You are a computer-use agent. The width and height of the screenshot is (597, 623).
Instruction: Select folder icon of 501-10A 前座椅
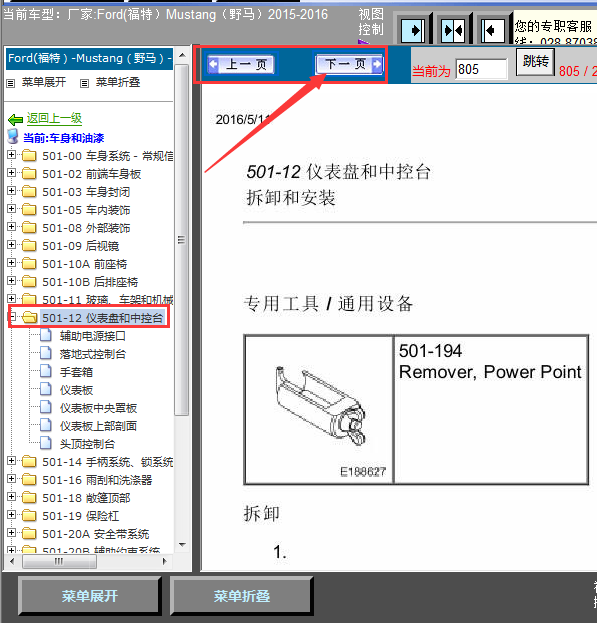pos(29,263)
